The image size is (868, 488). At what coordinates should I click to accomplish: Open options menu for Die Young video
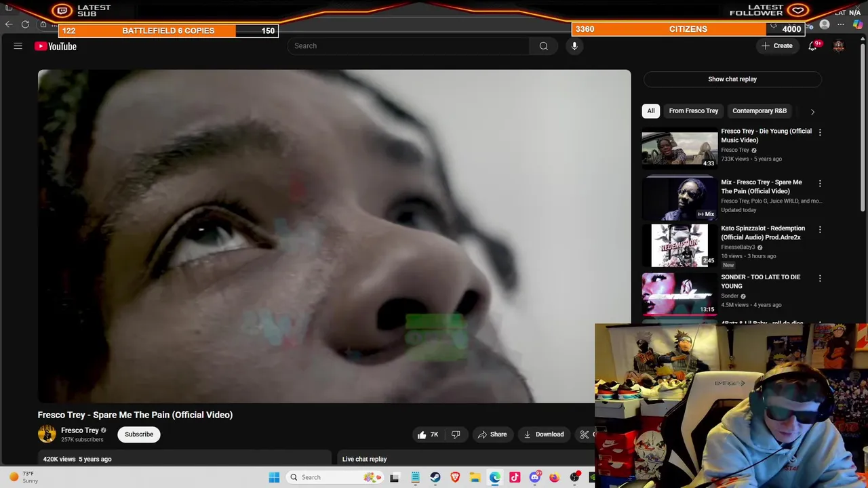(819, 132)
